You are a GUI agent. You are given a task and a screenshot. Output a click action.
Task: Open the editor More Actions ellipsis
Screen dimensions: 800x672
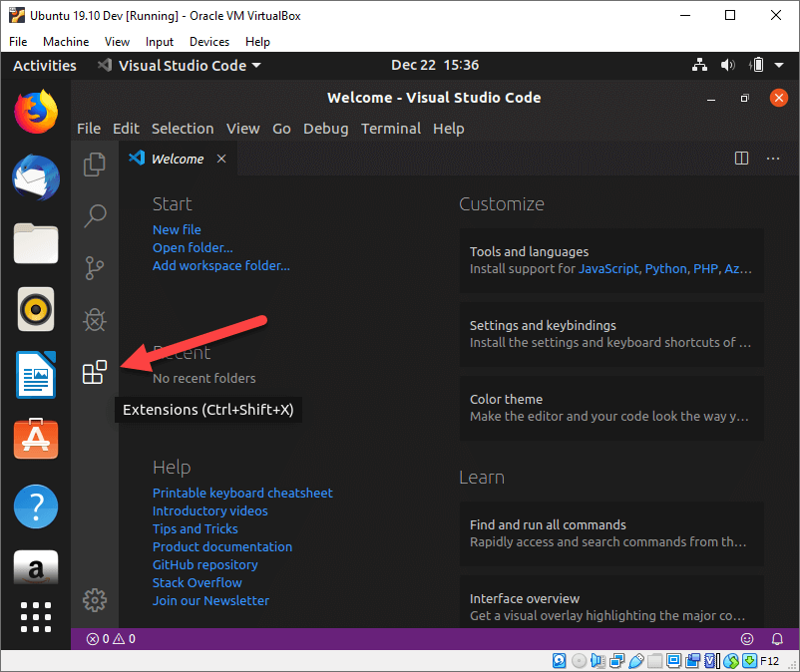[x=773, y=159]
